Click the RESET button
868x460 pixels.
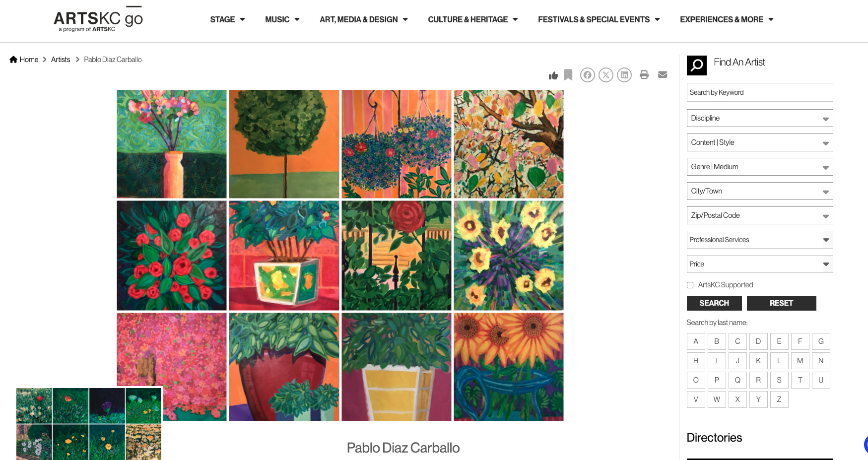(782, 303)
